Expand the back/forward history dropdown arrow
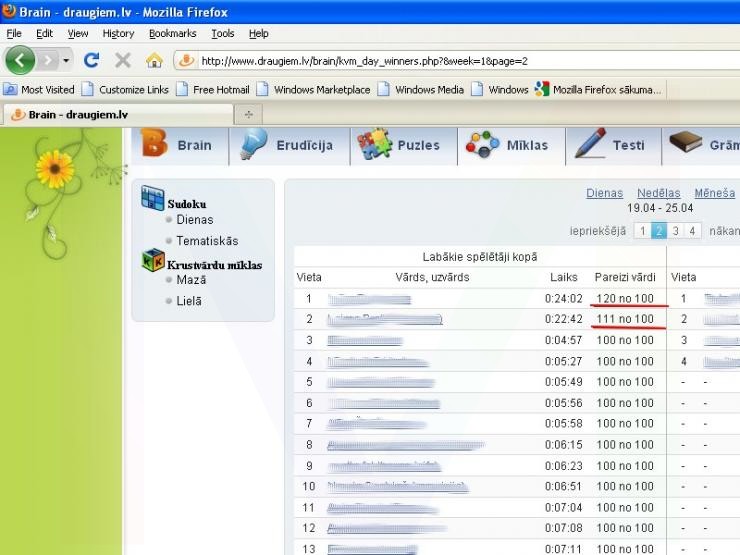Viewport: 740px width, 555px height. pos(67,61)
